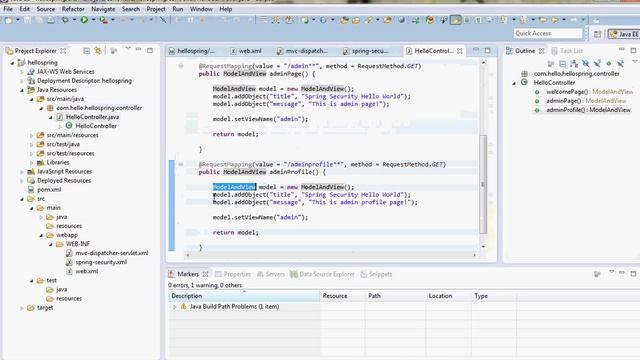Screen dimensions: 640x360
Task: Open Outline view menu arrow
Action: point(634,62)
